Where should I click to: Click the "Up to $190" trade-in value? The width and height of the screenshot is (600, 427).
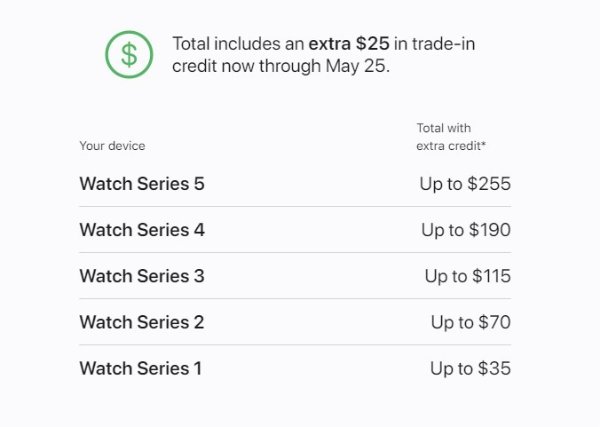pos(466,230)
